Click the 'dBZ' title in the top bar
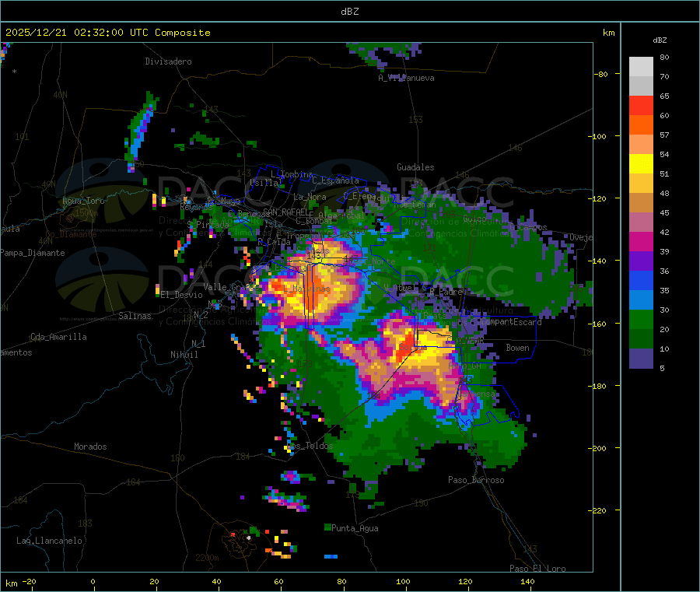 click(349, 12)
